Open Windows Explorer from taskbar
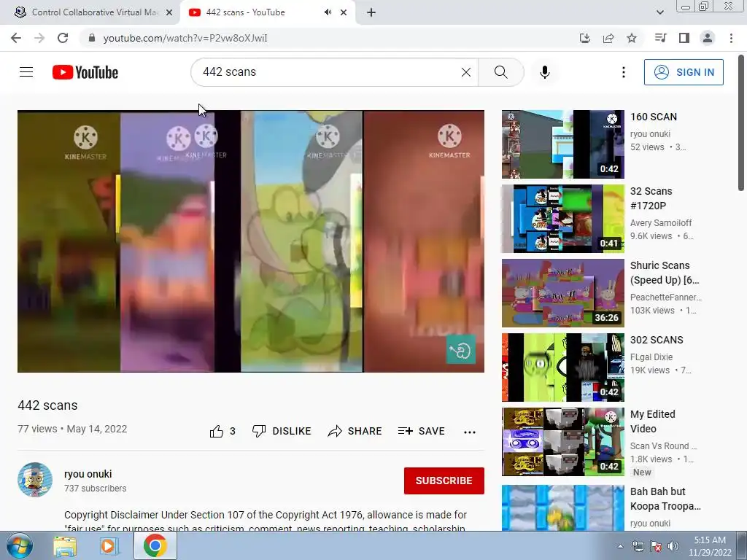This screenshot has width=747, height=560. pyautogui.click(x=65, y=546)
